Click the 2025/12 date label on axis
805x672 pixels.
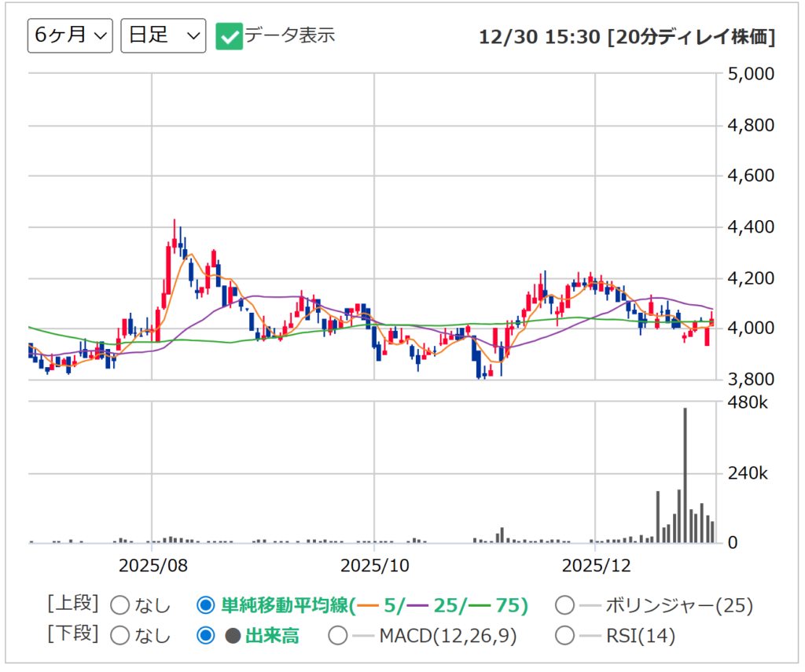[596, 565]
